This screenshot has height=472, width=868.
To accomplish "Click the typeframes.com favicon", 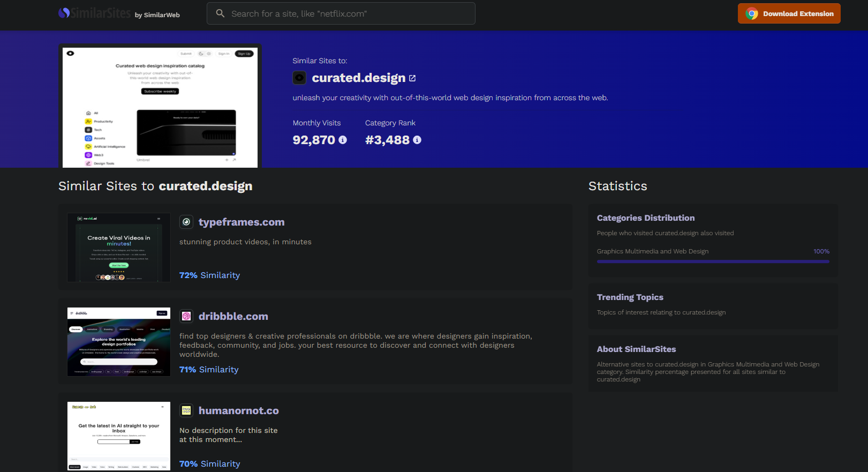I will tap(186, 222).
